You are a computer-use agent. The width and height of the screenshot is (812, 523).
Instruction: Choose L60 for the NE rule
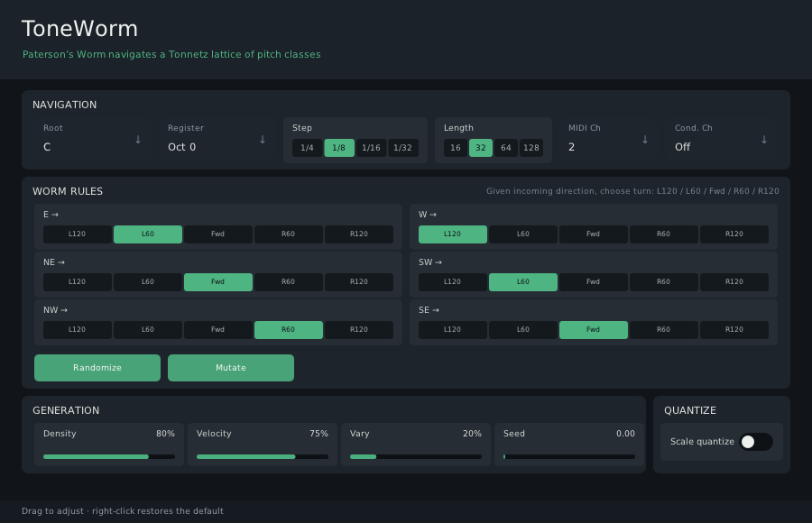point(148,281)
